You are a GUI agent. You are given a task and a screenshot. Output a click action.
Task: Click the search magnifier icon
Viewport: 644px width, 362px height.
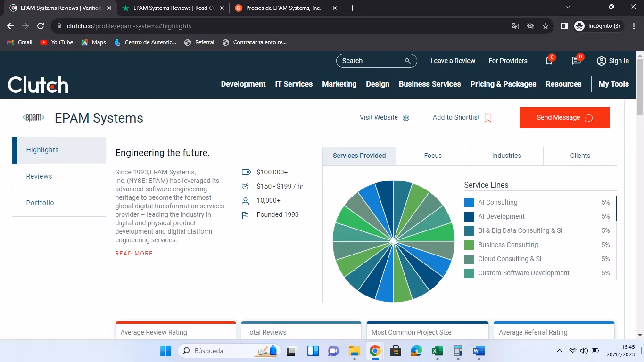(x=408, y=61)
